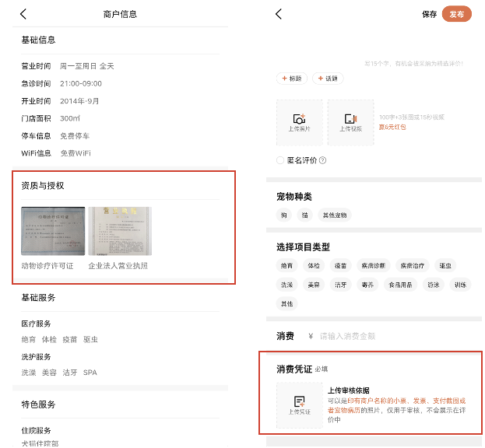Choose the 其他宠物 pet type chip
Screen dimensions: 485x448
pyautogui.click(x=336, y=215)
